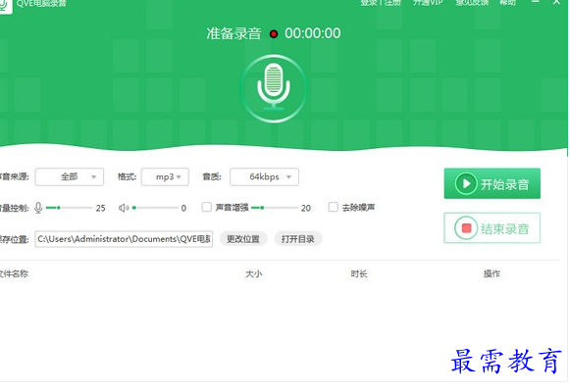Click the 打开目录 button
The width and height of the screenshot is (570, 392).
297,239
